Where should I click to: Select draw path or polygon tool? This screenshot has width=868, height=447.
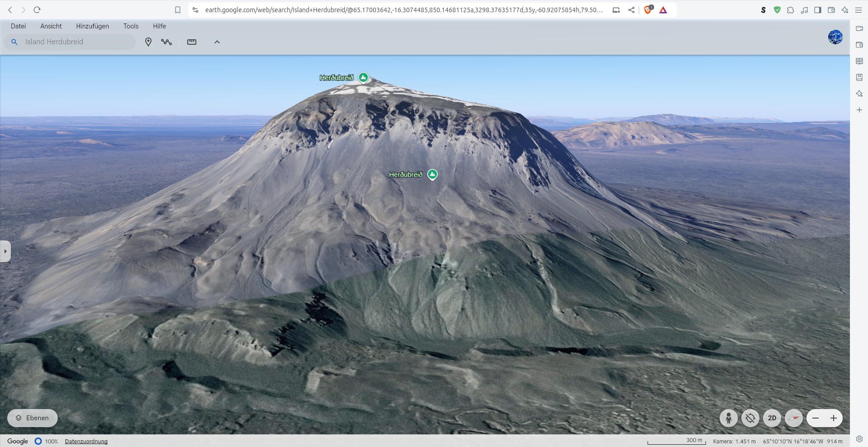(166, 42)
